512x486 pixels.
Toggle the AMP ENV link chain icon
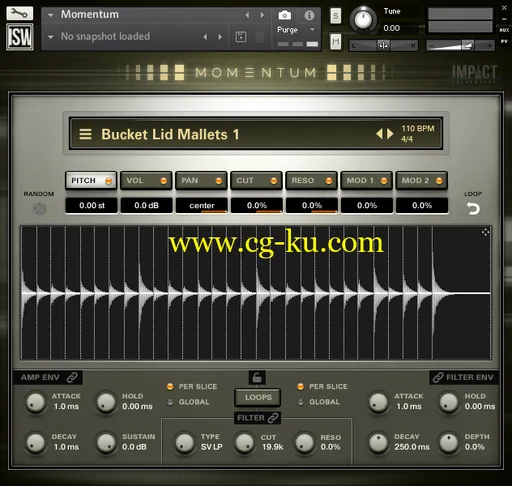tap(72, 377)
